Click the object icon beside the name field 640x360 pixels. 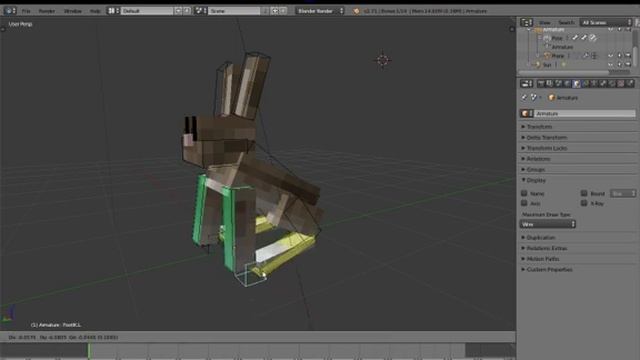[527, 113]
